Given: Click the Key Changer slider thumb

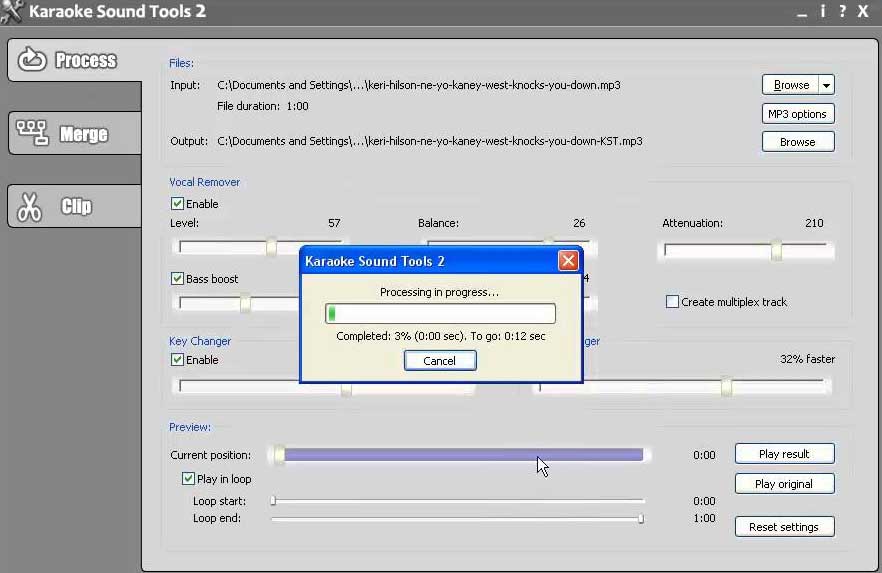Looking at the screenshot, I should [346, 390].
